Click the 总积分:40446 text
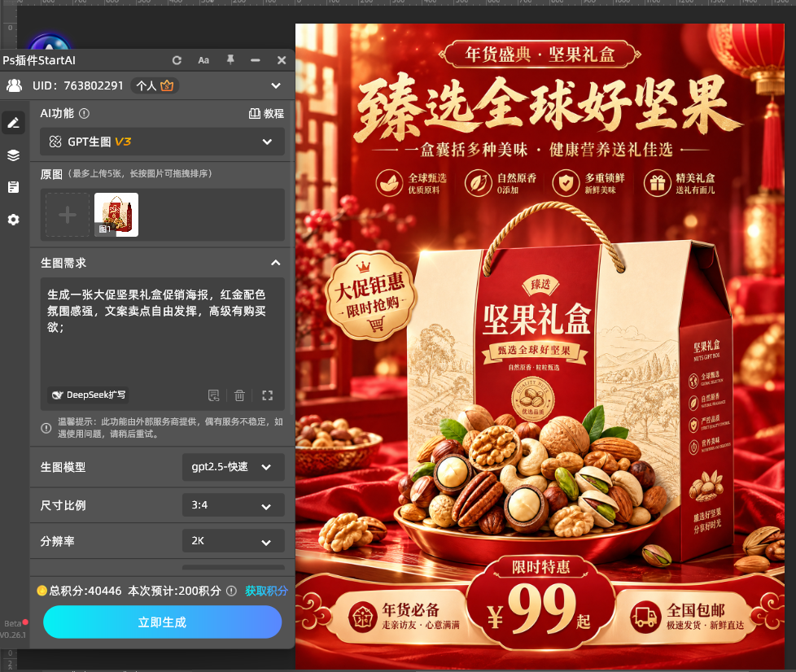Image resolution: width=796 pixels, height=672 pixels. (x=85, y=591)
